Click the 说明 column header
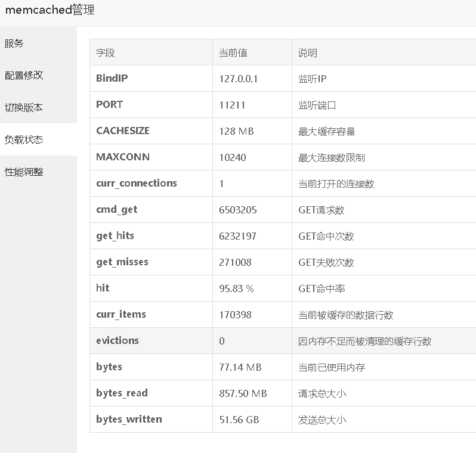This screenshot has width=476, height=453. (308, 53)
